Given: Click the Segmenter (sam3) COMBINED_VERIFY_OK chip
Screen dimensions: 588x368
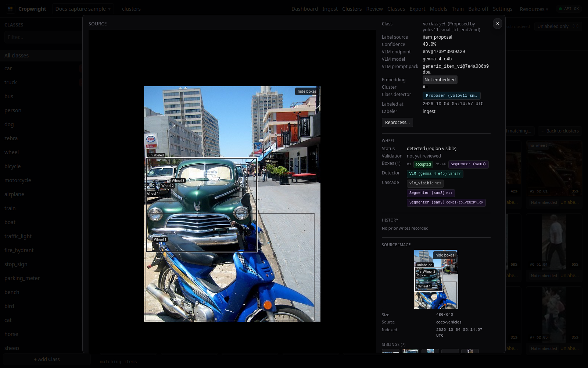Looking at the screenshot, I should [x=446, y=202].
